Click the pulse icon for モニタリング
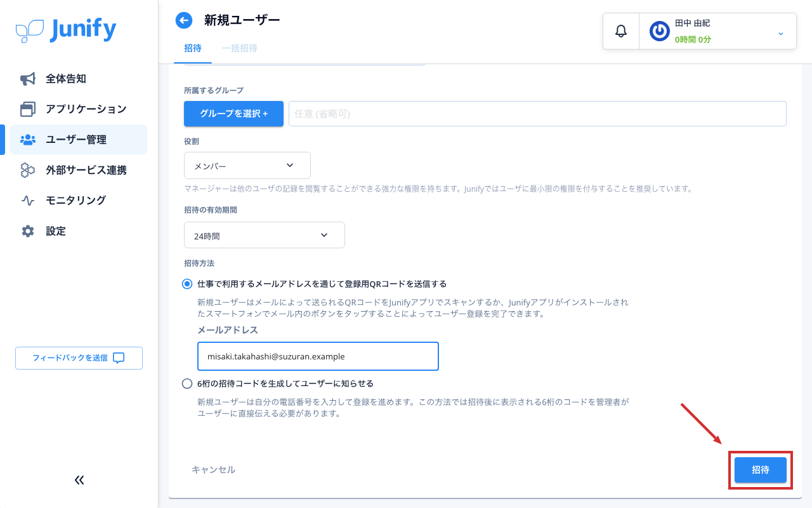The image size is (812, 508). pyautogui.click(x=28, y=201)
